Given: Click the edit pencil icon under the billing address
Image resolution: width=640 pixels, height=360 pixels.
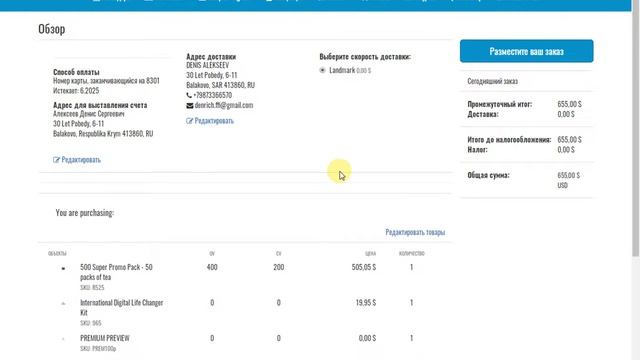Looking at the screenshot, I should click(x=56, y=160).
